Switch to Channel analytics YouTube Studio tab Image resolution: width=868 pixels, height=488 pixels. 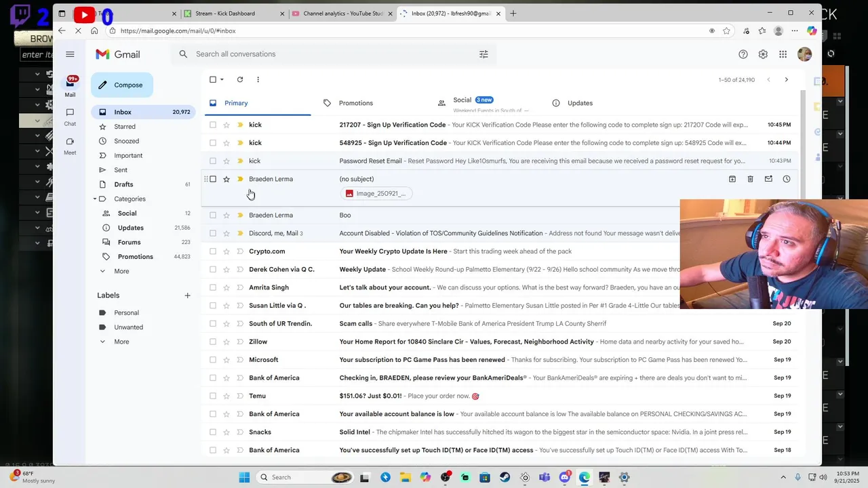[x=343, y=14]
